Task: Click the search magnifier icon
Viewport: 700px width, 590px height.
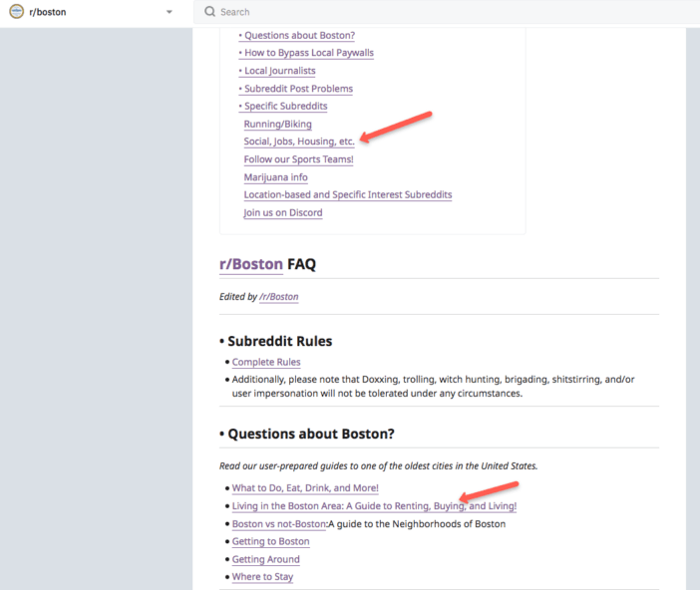Action: pos(209,12)
